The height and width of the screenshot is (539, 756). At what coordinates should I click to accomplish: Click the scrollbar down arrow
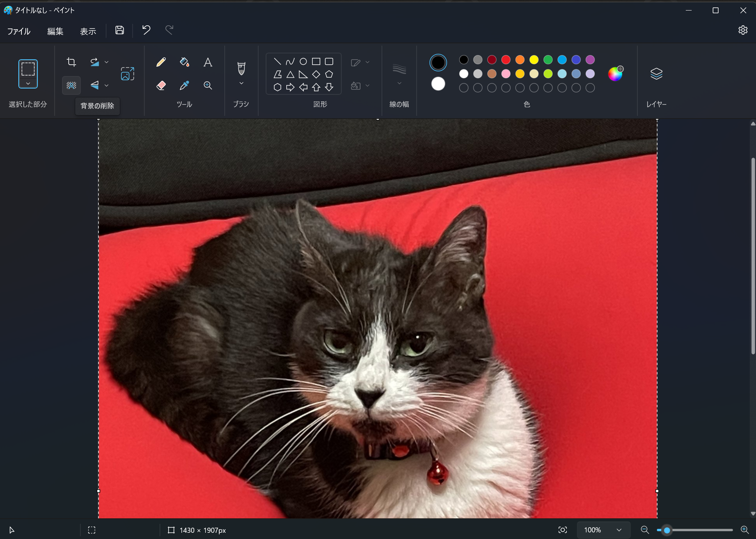click(x=753, y=514)
